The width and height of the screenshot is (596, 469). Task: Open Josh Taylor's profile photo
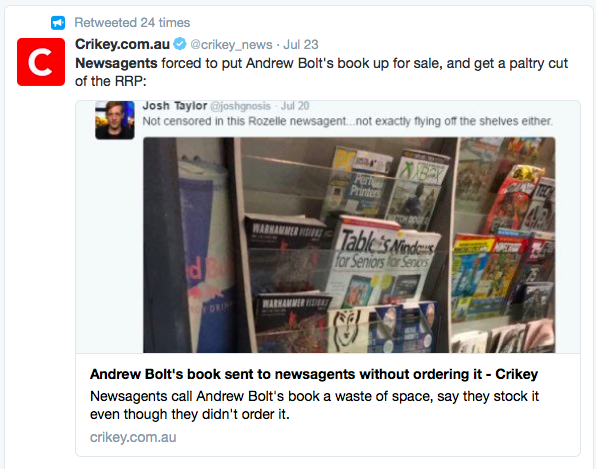coord(115,120)
